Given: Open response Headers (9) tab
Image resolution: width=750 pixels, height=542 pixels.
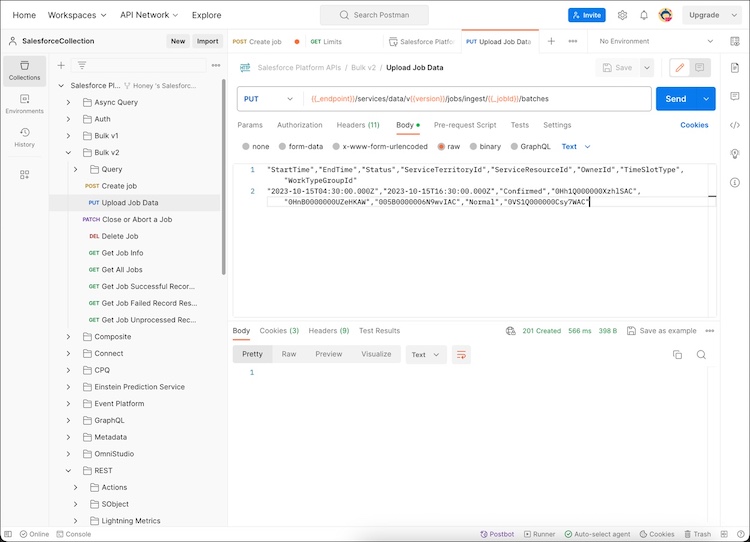Looking at the screenshot, I should coord(329,331).
